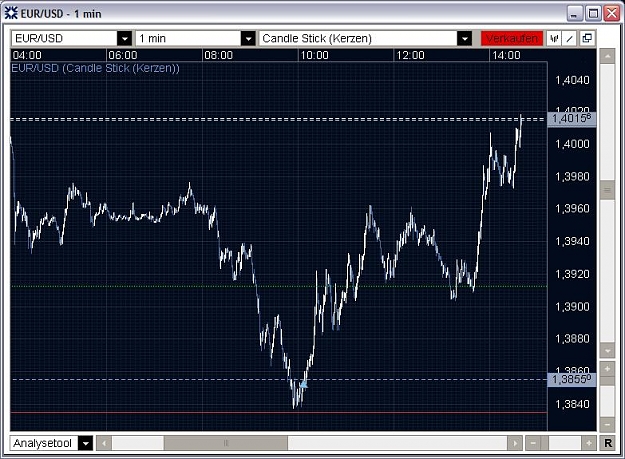Image resolution: width=625 pixels, height=459 pixels.
Task: Click the 1,3980 price axis value
Action: tap(572, 177)
